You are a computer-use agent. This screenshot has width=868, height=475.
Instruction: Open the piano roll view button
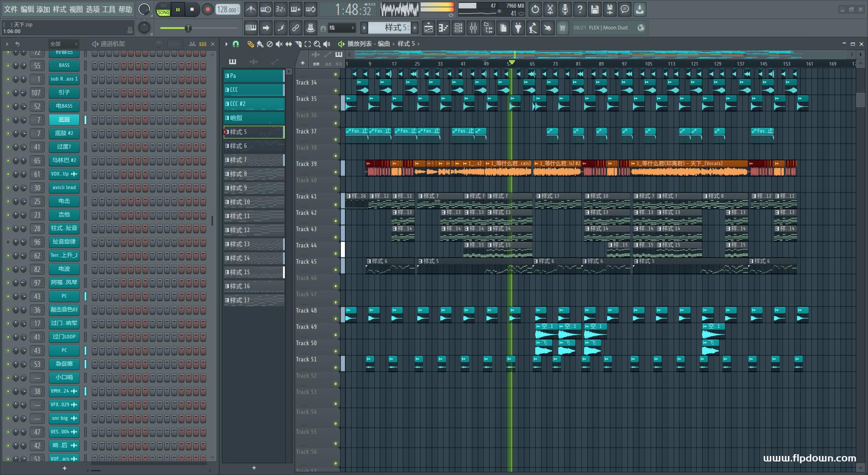tap(443, 28)
